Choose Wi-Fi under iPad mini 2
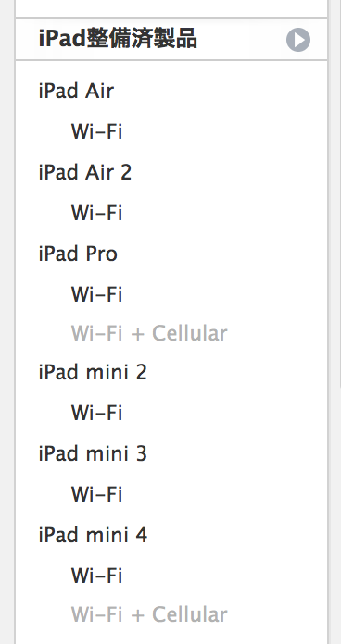Screen dimensions: 341x644 coord(96,413)
